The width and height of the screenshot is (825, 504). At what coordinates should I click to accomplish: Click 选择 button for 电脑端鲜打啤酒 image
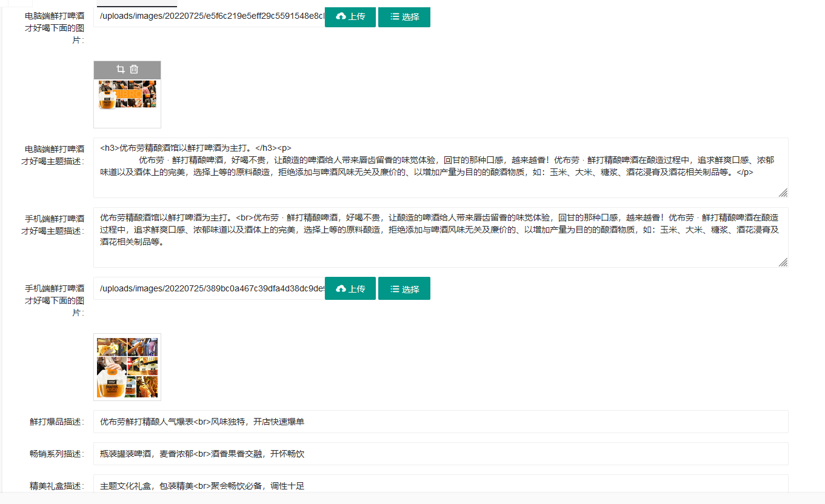click(404, 16)
